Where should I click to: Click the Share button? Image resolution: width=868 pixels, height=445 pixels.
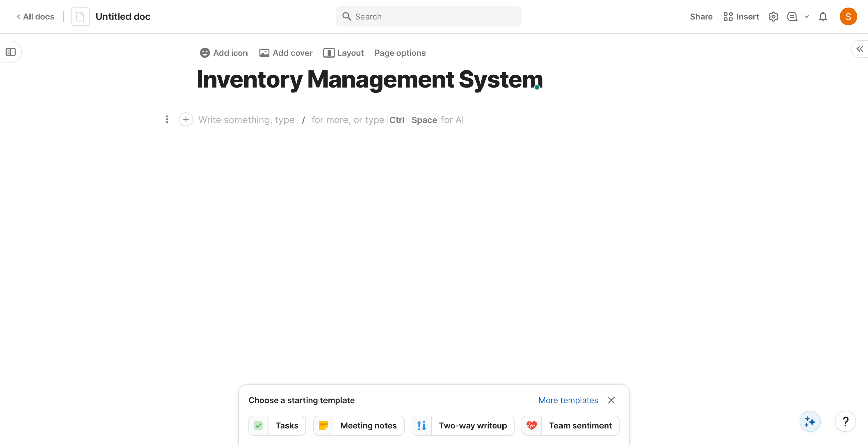point(701,17)
